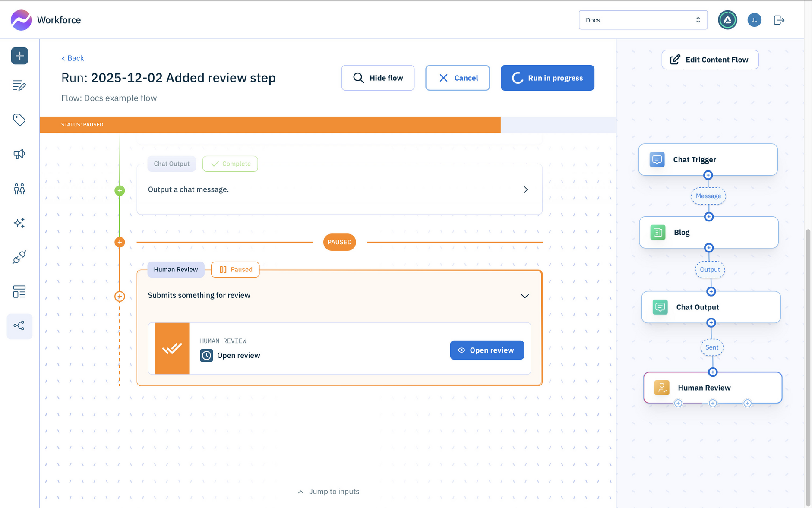Viewport: 812px width, 508px height.
Task: Open the flows share-node icon
Action: tap(19, 326)
